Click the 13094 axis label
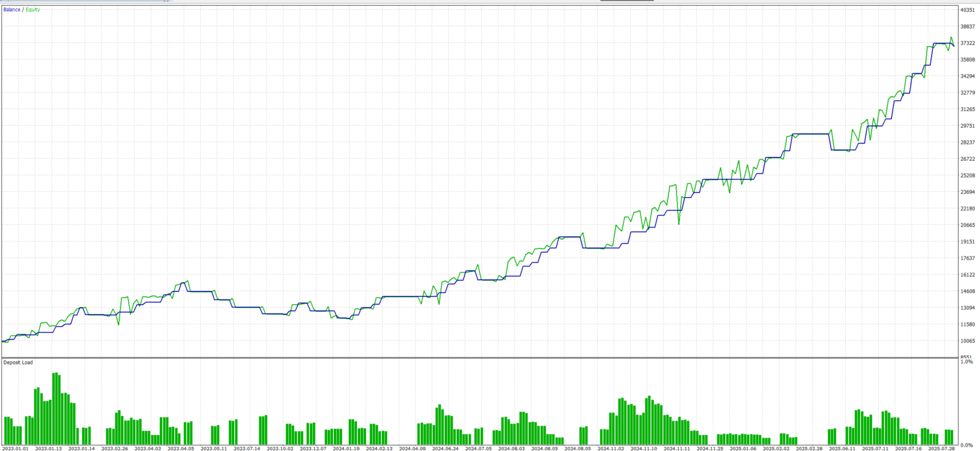This screenshot has height=451, width=980. 968,308
